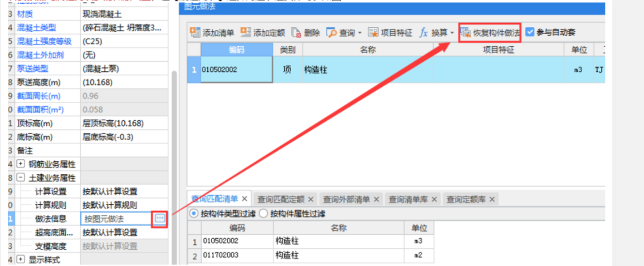Viewport: 644px width, 266px height.
Task: Close the 查询匹配清单 tab
Action: [x=244, y=199]
